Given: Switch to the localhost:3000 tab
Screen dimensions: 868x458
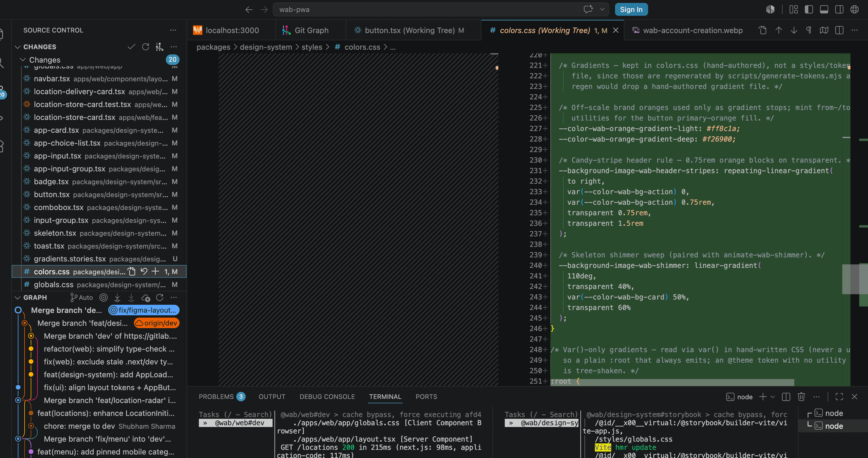Looking at the screenshot, I should [x=232, y=30].
